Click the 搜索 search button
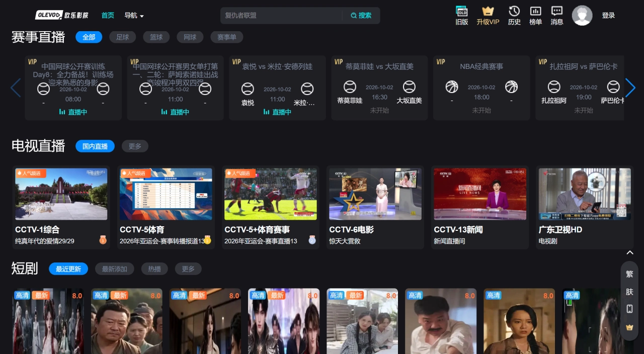The width and height of the screenshot is (644, 354). pos(361,16)
